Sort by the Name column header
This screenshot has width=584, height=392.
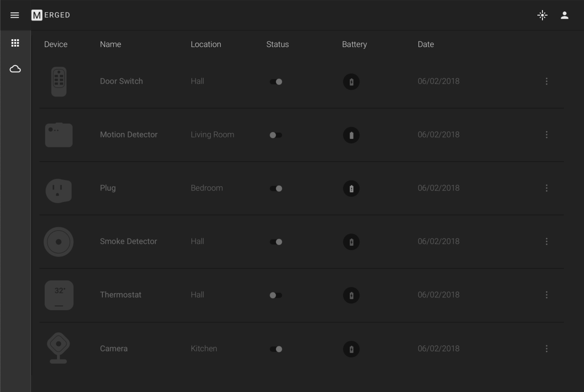(x=111, y=44)
